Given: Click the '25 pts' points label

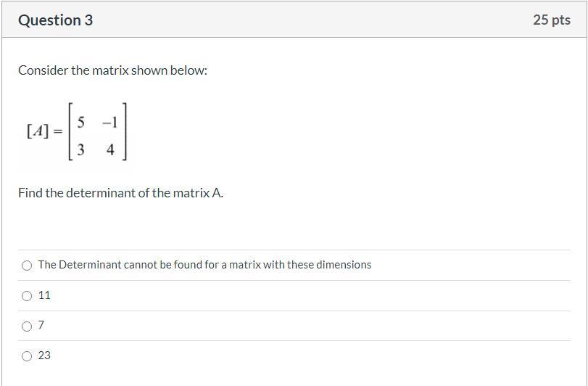Looking at the screenshot, I should tap(551, 20).
